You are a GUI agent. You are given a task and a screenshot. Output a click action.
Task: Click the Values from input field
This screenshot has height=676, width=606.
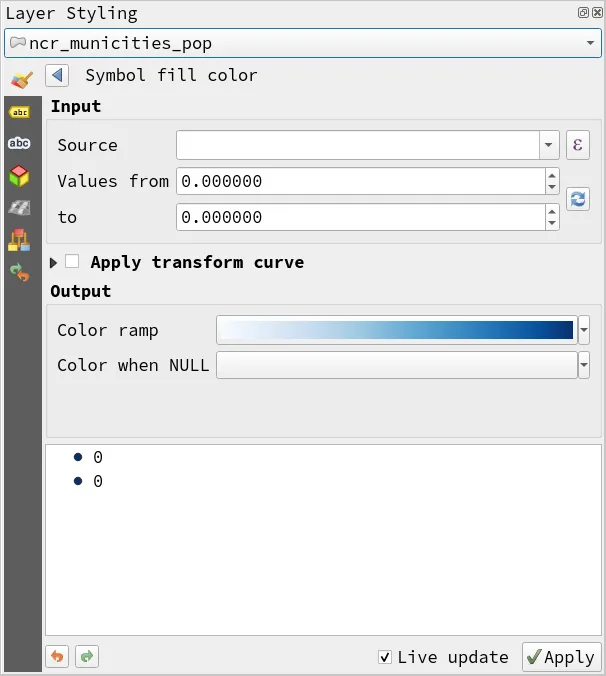[360, 181]
